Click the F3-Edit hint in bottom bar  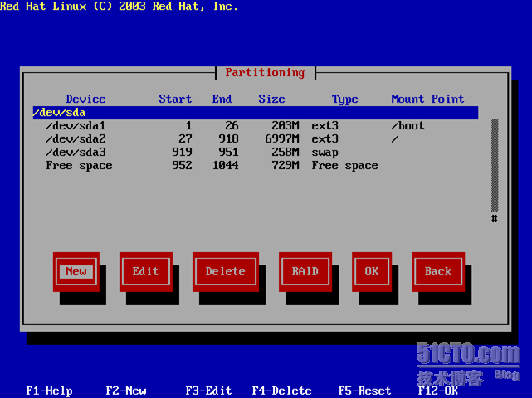pyautogui.click(x=208, y=391)
